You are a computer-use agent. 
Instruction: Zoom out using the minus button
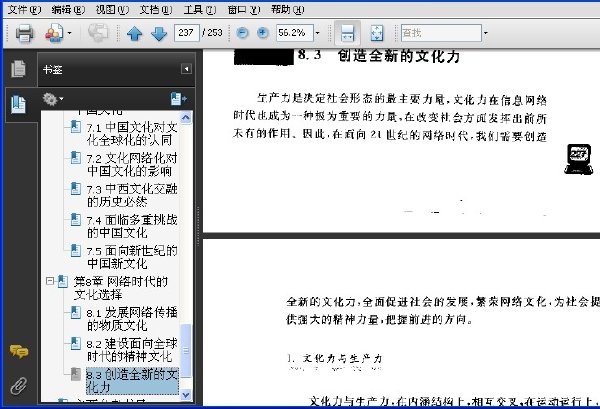(x=242, y=33)
